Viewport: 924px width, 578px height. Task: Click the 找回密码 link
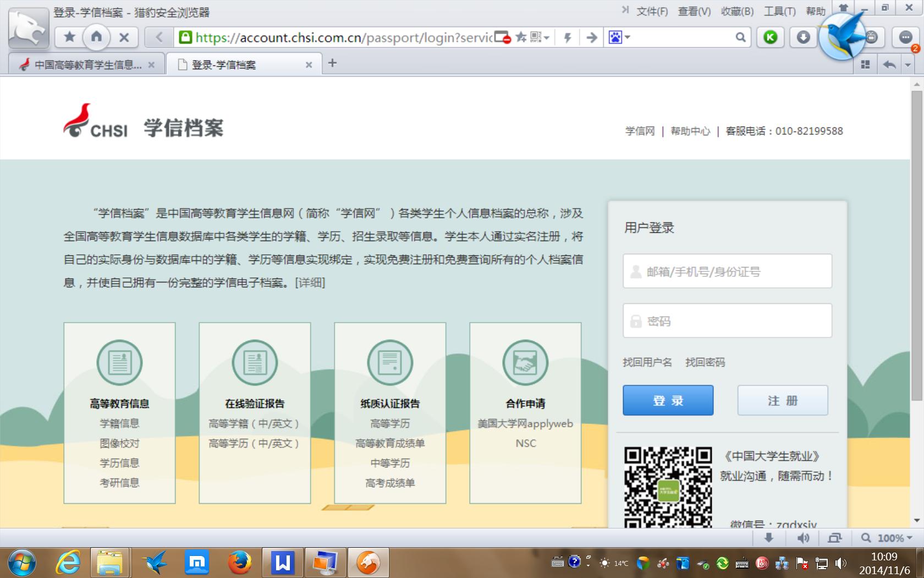[705, 362]
